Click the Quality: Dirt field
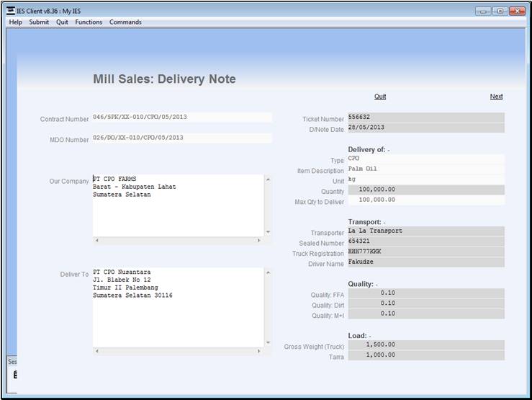 [x=426, y=303]
